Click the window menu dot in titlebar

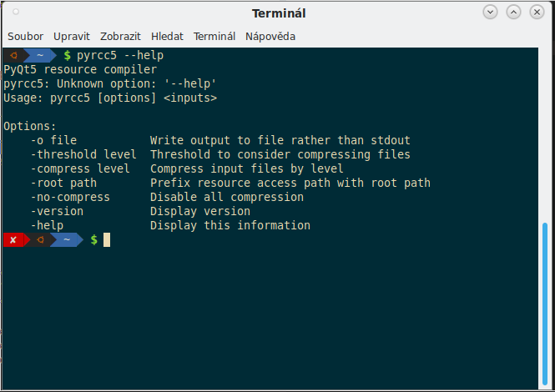coord(16,13)
